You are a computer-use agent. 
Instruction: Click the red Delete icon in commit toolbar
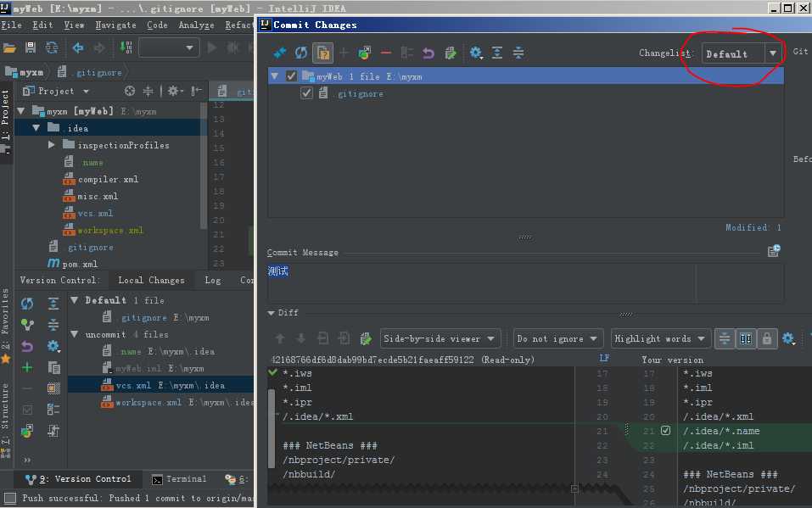click(x=386, y=53)
